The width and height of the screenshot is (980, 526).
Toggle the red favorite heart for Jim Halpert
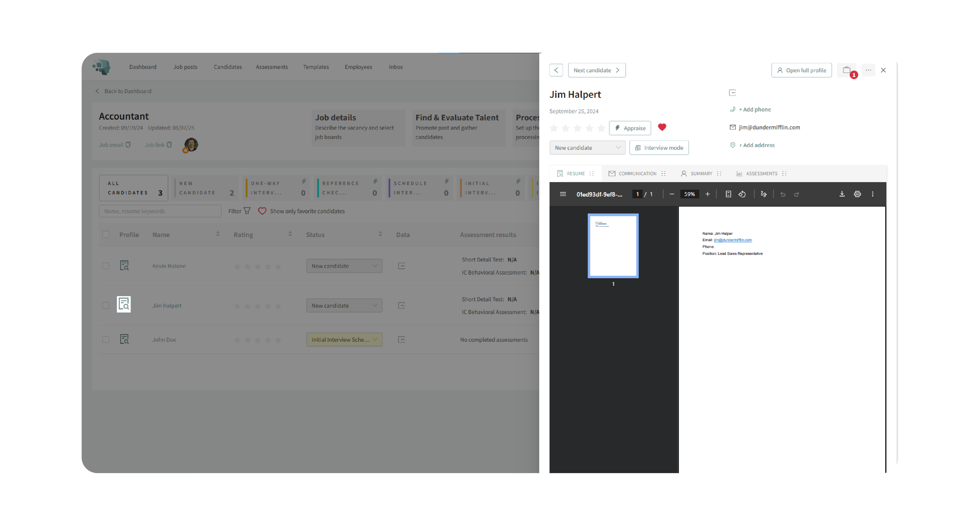[661, 127]
